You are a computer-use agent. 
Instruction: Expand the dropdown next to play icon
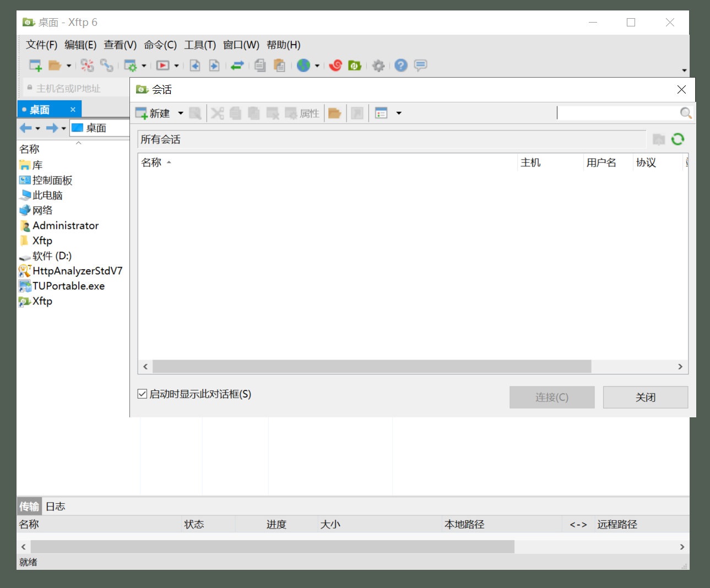176,66
